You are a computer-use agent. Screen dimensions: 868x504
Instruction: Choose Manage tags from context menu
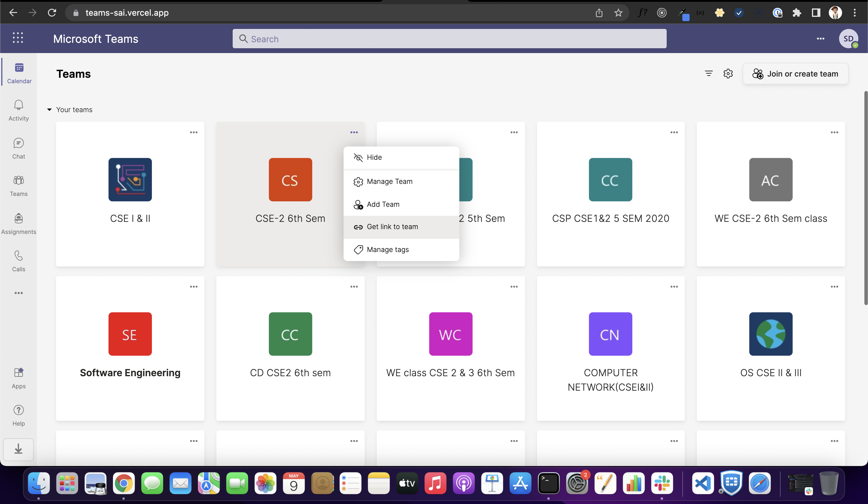[x=388, y=249]
